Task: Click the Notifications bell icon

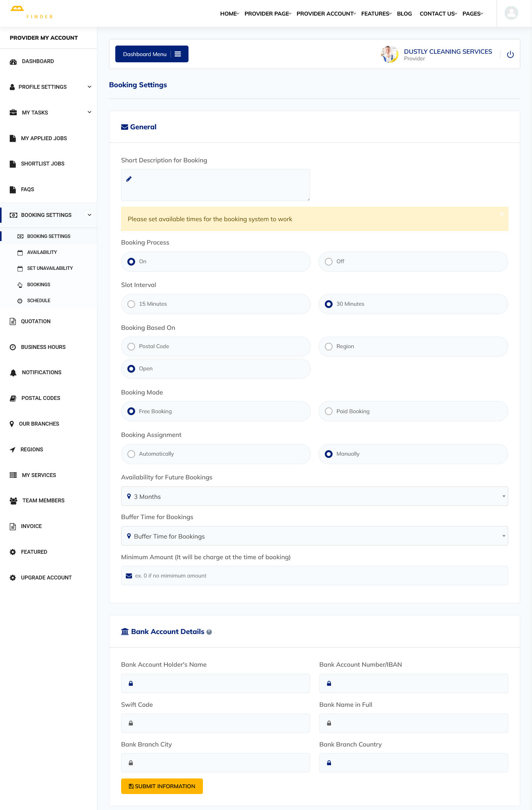Action: click(x=13, y=373)
